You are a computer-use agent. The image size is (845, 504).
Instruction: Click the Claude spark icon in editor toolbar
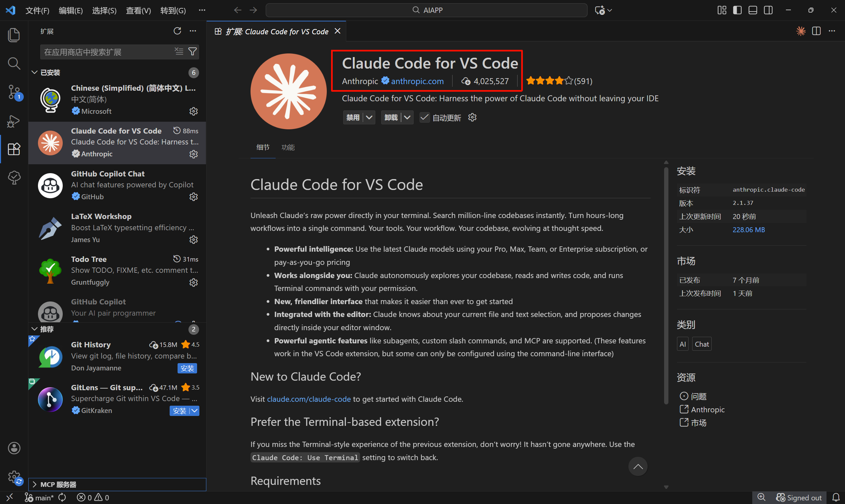pyautogui.click(x=800, y=31)
